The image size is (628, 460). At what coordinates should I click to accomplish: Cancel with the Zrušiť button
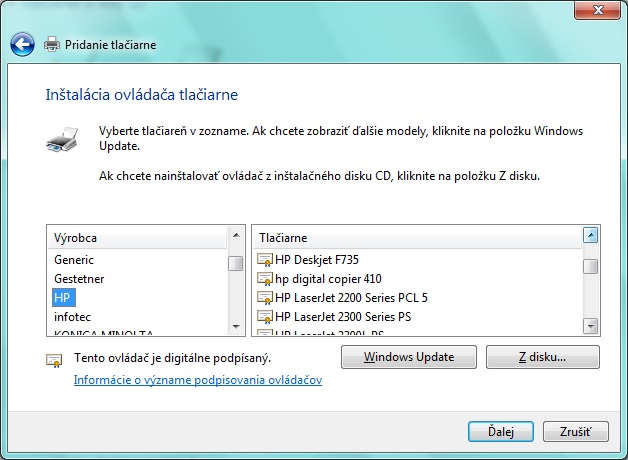(x=576, y=431)
